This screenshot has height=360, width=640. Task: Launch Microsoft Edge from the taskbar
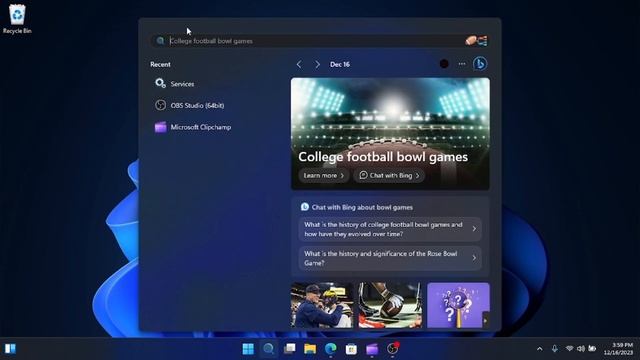331,349
